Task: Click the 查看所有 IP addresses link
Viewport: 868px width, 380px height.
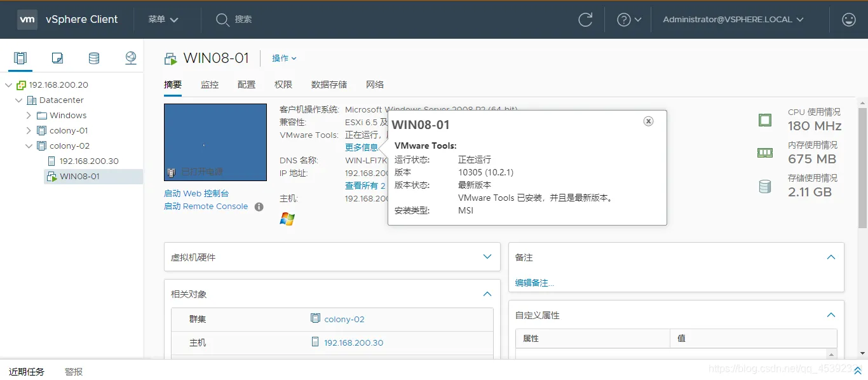Action: click(365, 186)
